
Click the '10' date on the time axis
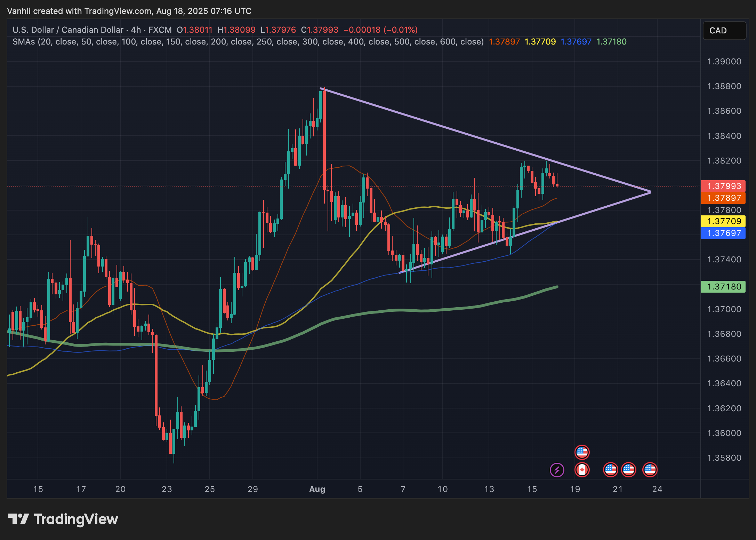pos(442,489)
